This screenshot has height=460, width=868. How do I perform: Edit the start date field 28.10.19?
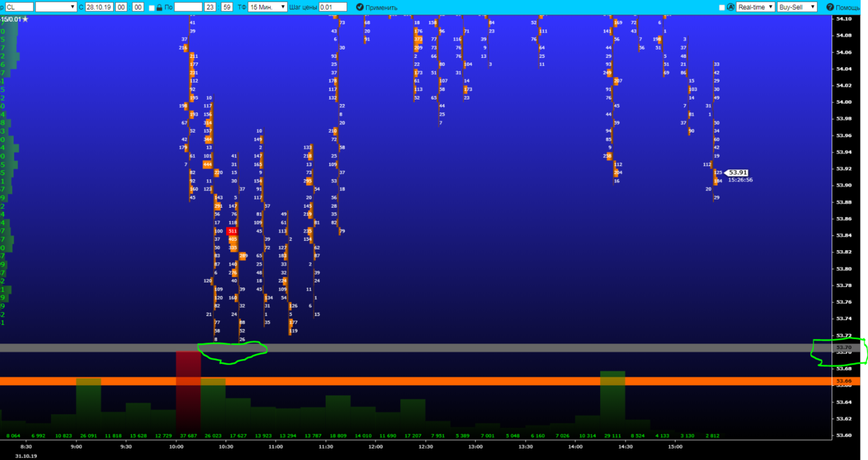[x=98, y=7]
